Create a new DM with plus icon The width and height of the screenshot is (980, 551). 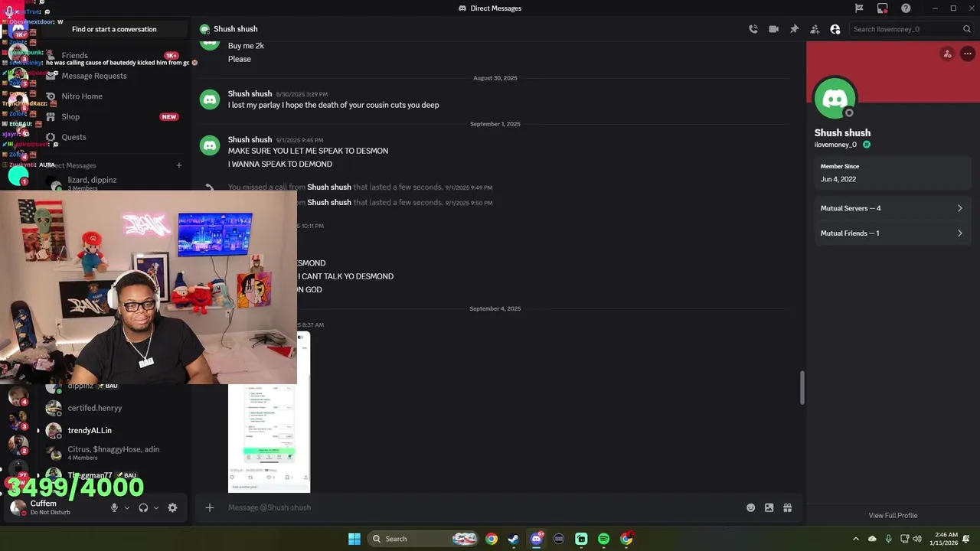pyautogui.click(x=179, y=165)
